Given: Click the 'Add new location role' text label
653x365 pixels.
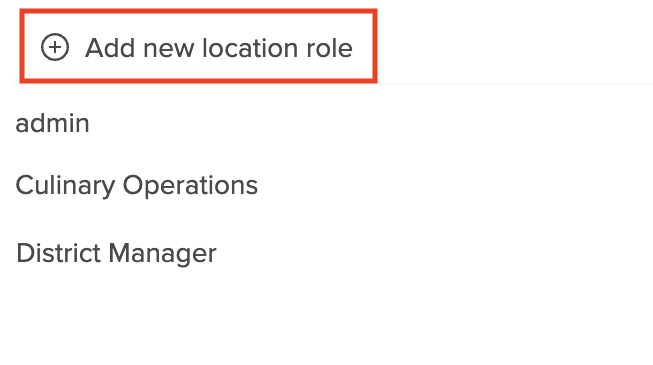Looking at the screenshot, I should (219, 48).
